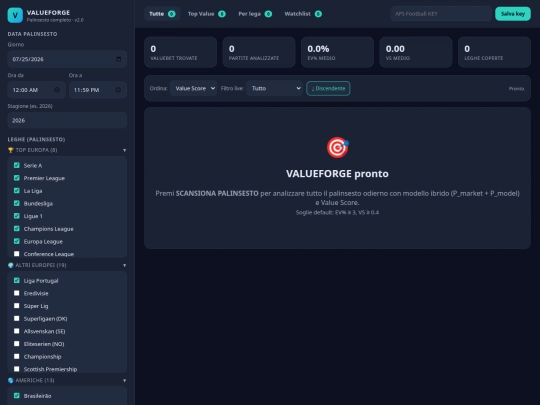Uncheck the Serie A league
Image resolution: width=540 pixels, height=405 pixels.
point(17,165)
